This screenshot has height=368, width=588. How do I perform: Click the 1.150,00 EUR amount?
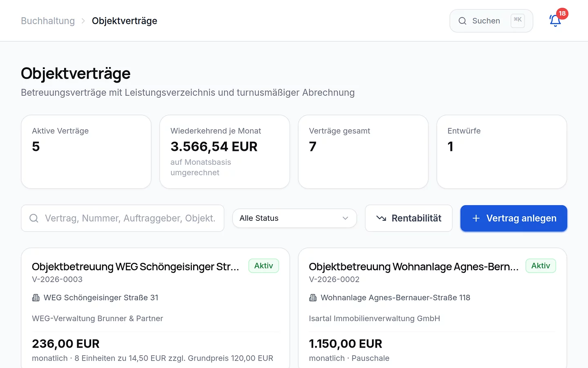tap(345, 344)
